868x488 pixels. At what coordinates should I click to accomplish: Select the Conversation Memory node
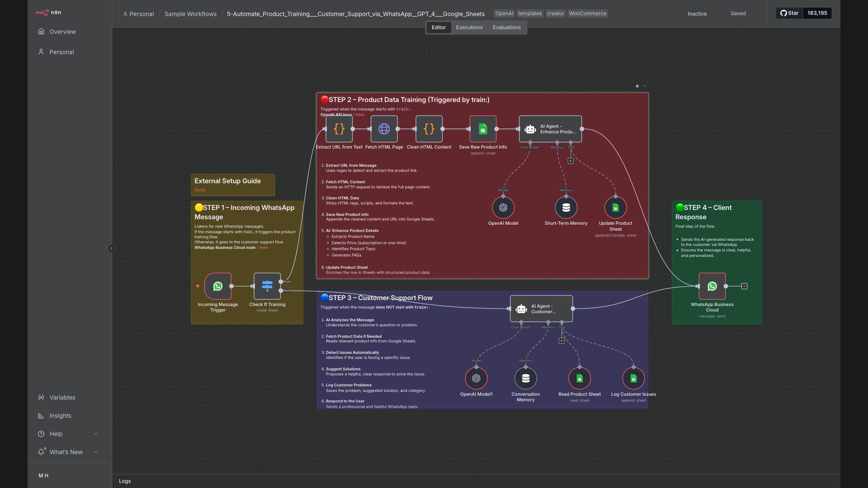pos(525,378)
